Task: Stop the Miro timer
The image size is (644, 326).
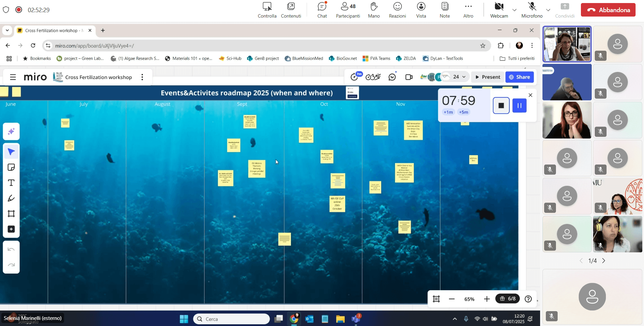Action: tap(501, 105)
